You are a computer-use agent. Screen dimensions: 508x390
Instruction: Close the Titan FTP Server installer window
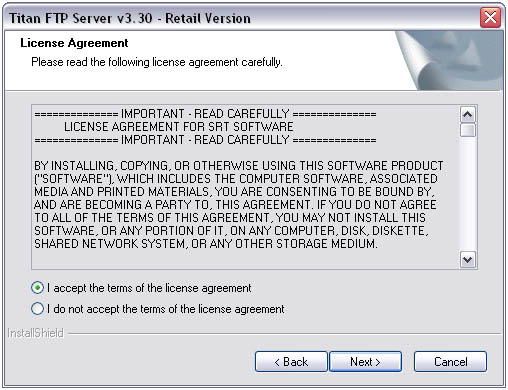pyautogui.click(x=490, y=17)
